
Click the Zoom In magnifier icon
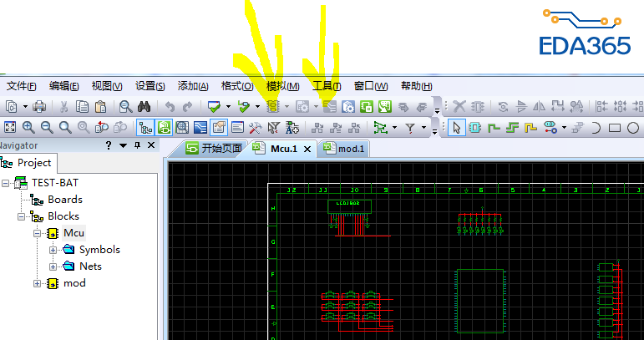click(28, 128)
